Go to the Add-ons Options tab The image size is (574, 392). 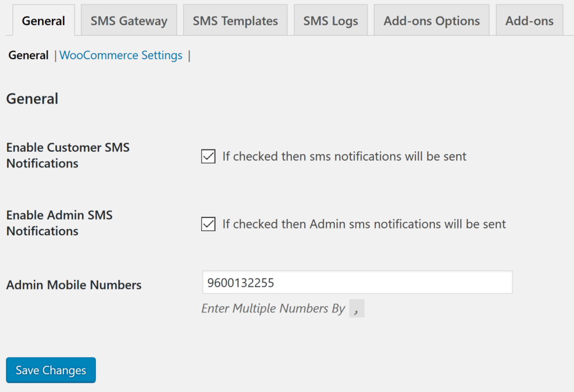pos(432,21)
